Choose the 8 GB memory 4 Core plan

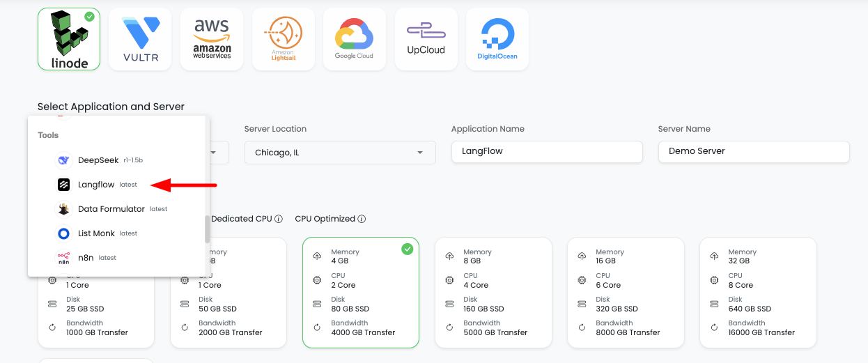coord(493,292)
